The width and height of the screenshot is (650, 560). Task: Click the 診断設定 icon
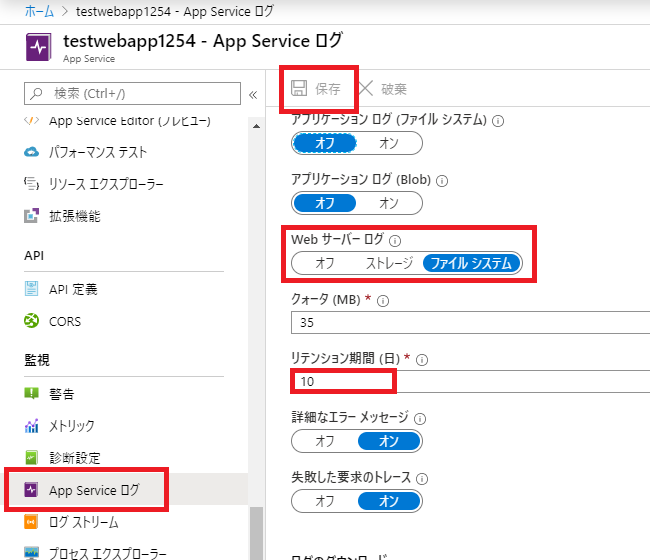point(32,458)
